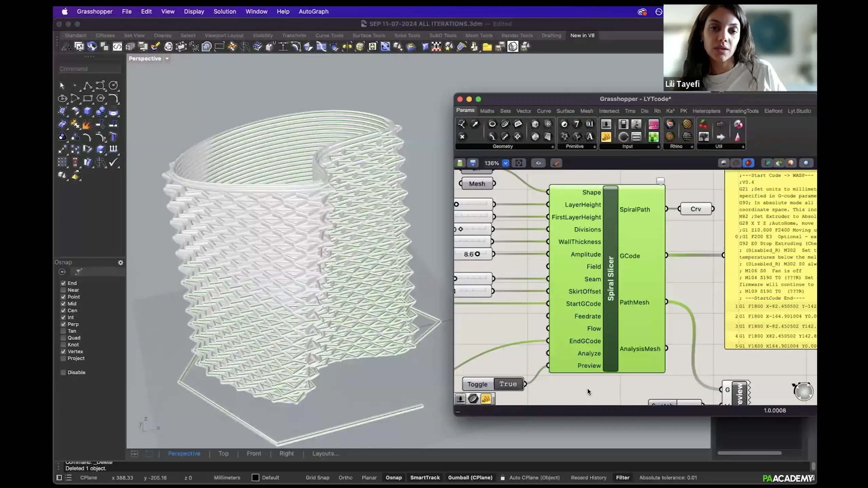Adjust the 8.6 Amplitude number slider
Screen dimensions: 868x488
click(x=477, y=254)
